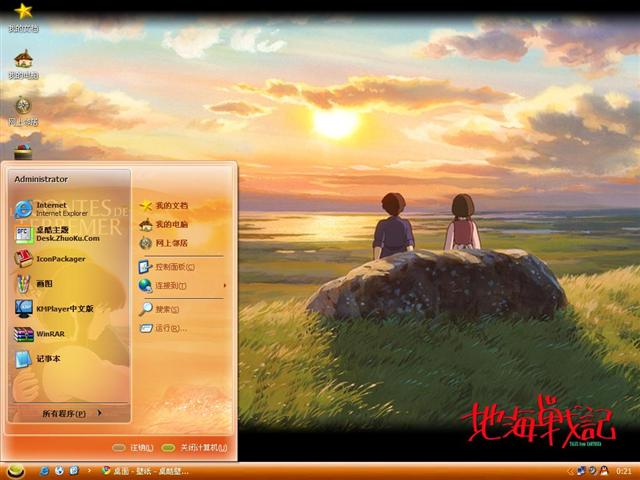Click the third quick launch icon
The image size is (640, 480).
(74, 471)
